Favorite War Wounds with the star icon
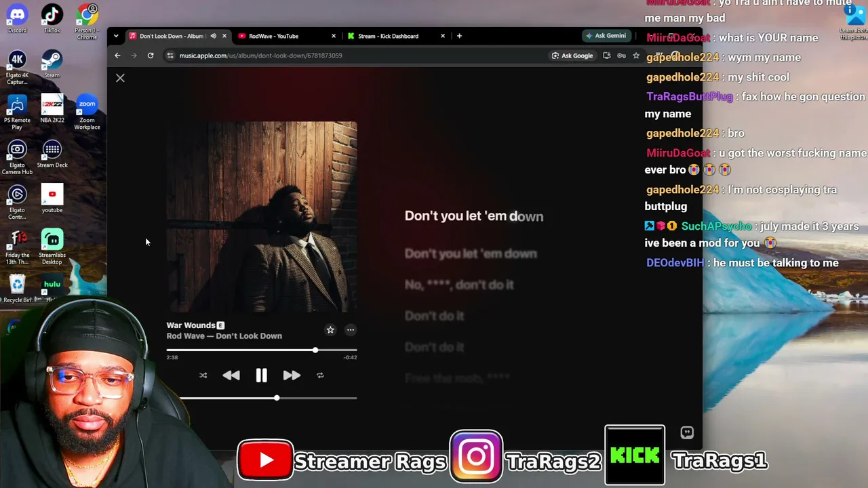The image size is (868, 488). click(330, 330)
